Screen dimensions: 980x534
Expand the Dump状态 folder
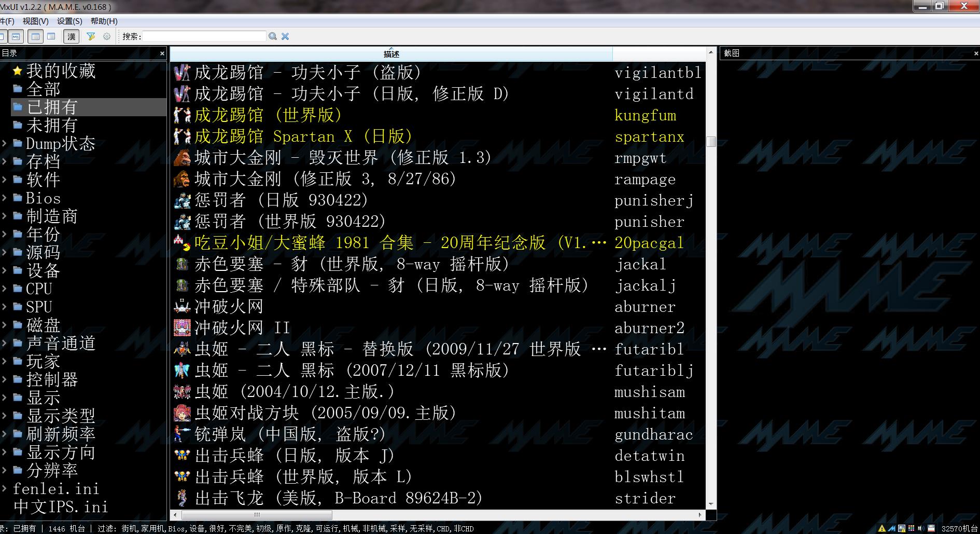[4, 143]
